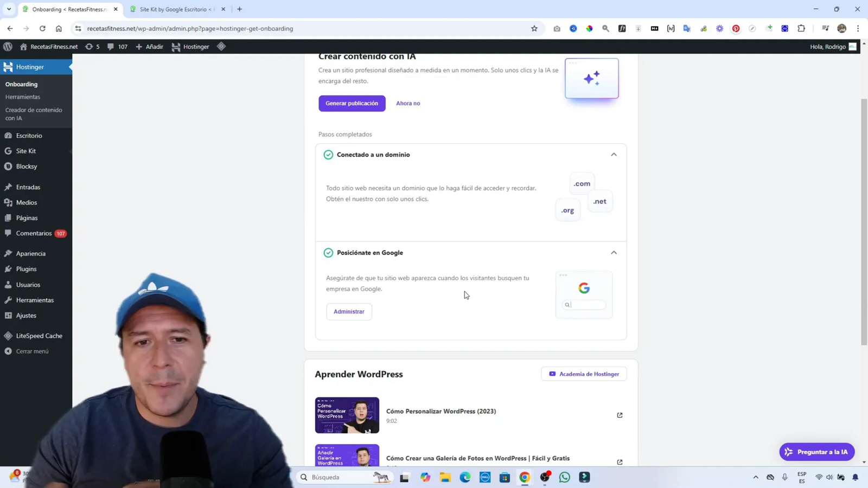Open Academia de Hostinger link
This screenshot has height=488, width=868.
[x=583, y=374]
